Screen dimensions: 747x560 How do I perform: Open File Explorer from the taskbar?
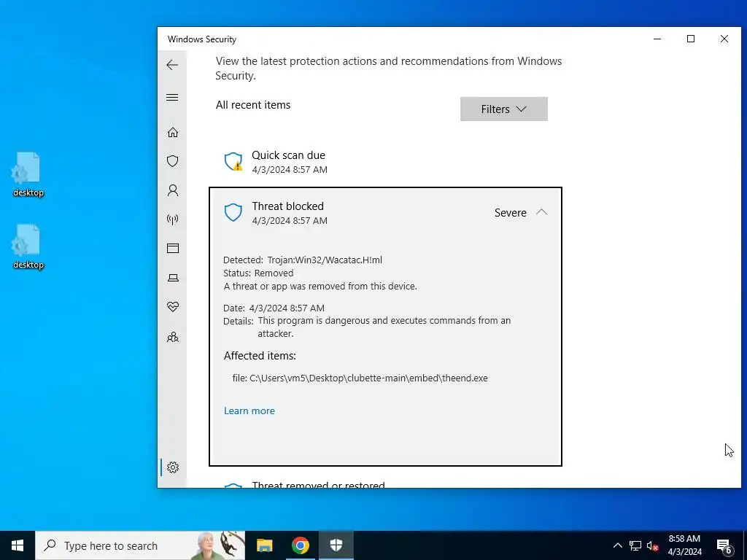264,545
